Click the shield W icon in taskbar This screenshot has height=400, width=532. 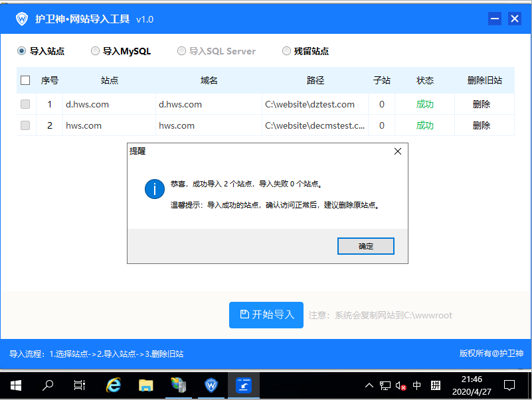[211, 385]
